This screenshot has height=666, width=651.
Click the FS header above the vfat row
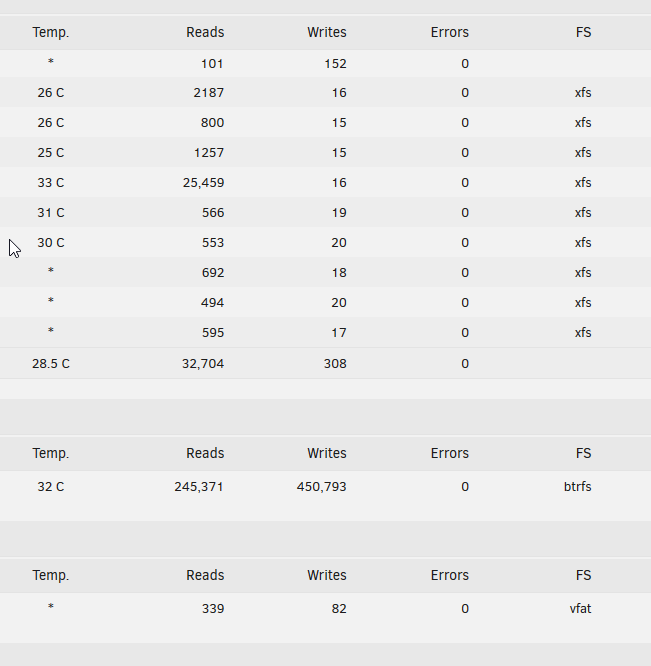click(x=583, y=575)
